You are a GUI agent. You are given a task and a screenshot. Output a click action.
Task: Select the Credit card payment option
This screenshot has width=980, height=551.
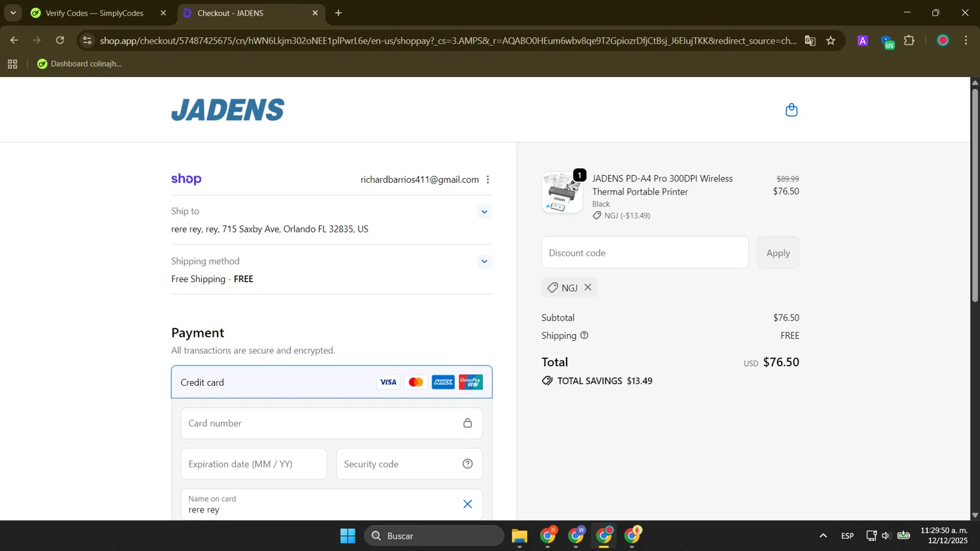coord(332,382)
